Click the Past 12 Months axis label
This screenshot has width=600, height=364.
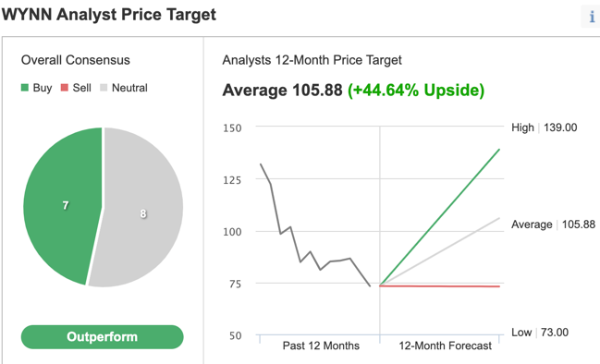pyautogui.click(x=321, y=346)
